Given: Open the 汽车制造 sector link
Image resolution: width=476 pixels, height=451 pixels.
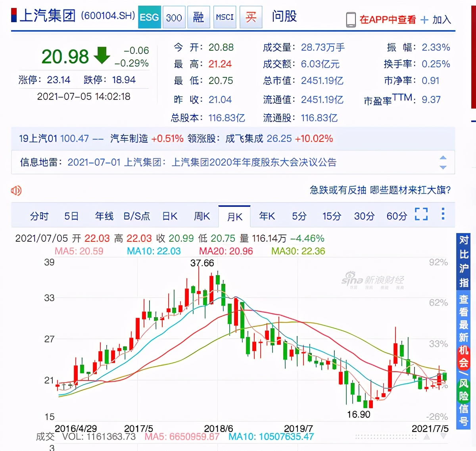Looking at the screenshot, I should pos(129,138).
